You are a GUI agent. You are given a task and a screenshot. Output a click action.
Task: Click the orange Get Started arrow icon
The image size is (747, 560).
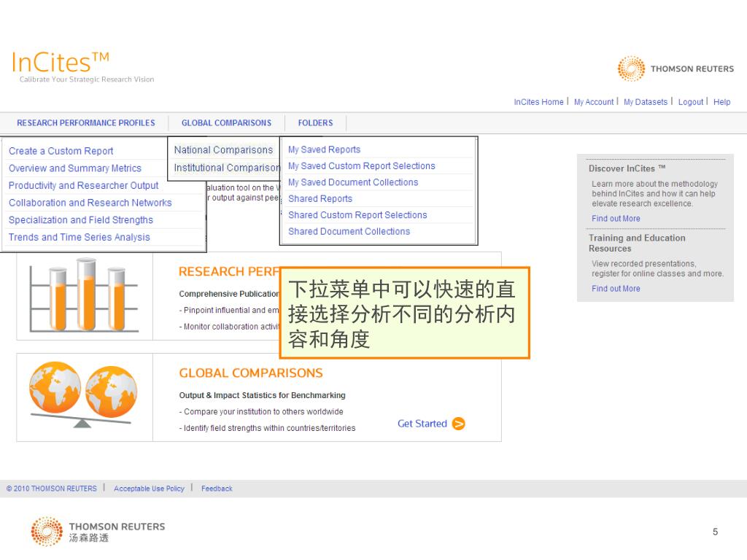click(x=458, y=424)
